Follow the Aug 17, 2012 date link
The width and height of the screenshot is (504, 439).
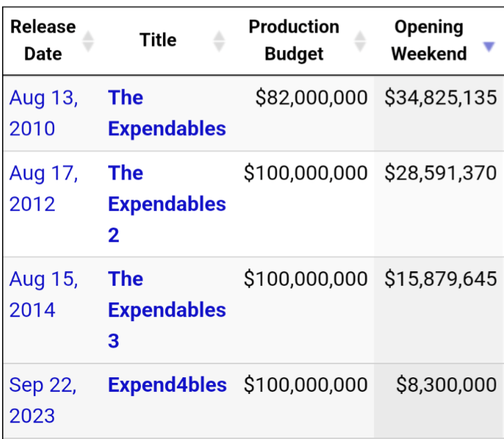tap(44, 189)
